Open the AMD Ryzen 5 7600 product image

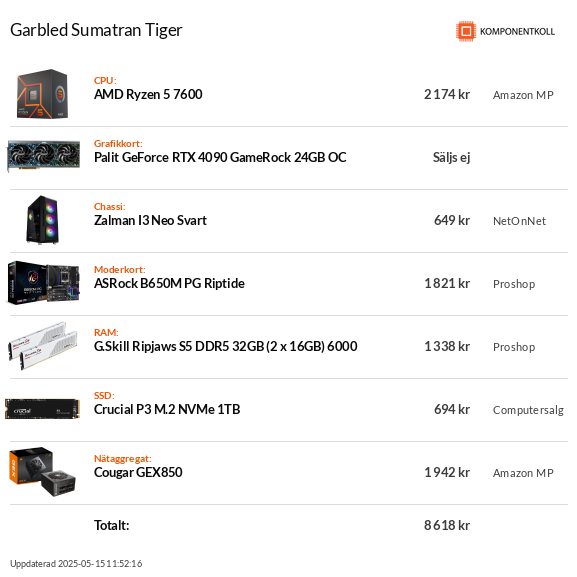43,94
